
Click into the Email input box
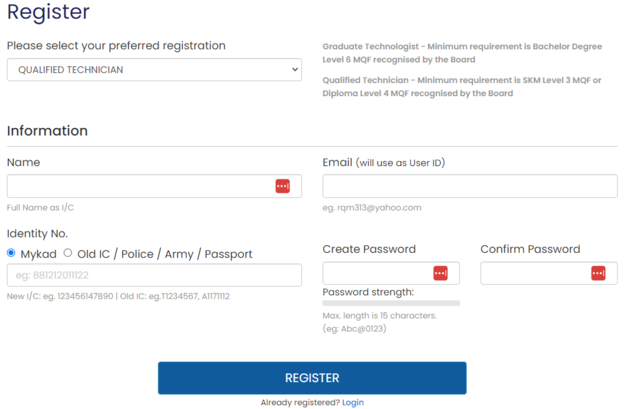(470, 186)
